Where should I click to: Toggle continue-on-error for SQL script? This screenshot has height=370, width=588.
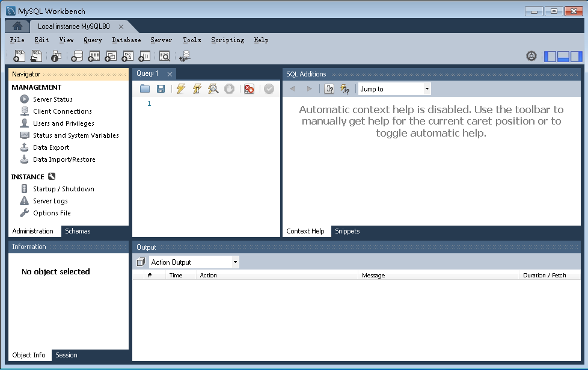pyautogui.click(x=249, y=89)
